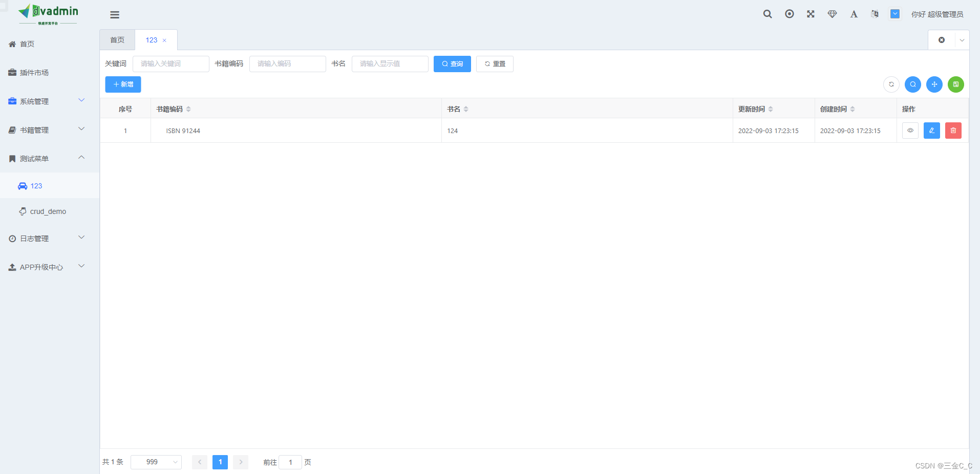
Task: Go to 首页 in the sidebar
Action: 50,44
